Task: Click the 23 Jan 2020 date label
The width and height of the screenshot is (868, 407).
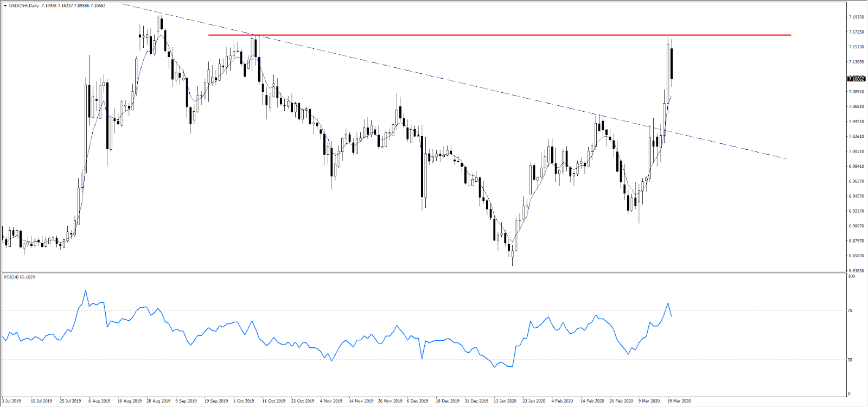Action: coord(534,401)
